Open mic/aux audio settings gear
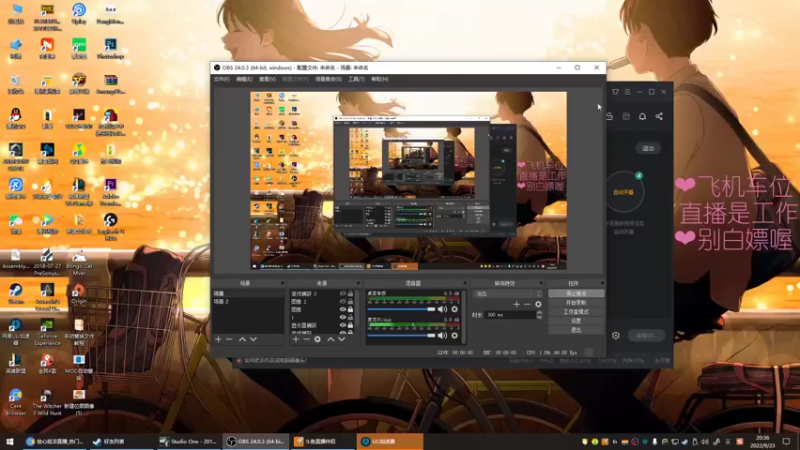The width and height of the screenshot is (800, 450). [455, 335]
